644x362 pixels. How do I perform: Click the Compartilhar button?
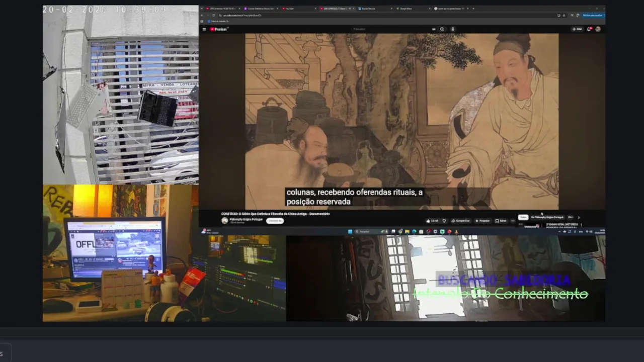click(461, 221)
